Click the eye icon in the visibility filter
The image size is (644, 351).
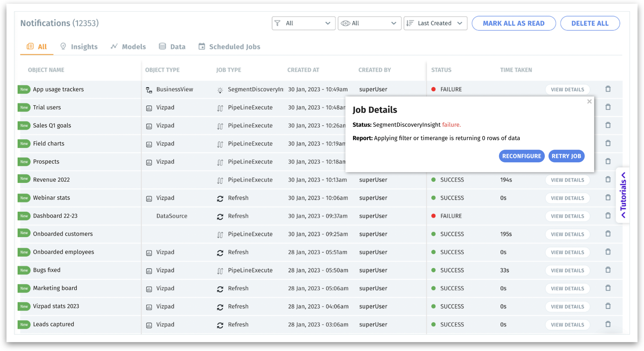tap(346, 23)
